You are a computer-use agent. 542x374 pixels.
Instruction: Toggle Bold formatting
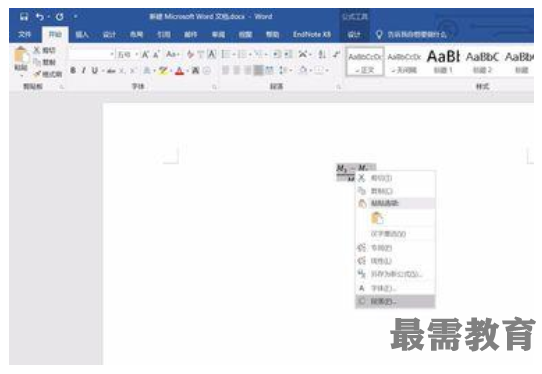click(73, 71)
